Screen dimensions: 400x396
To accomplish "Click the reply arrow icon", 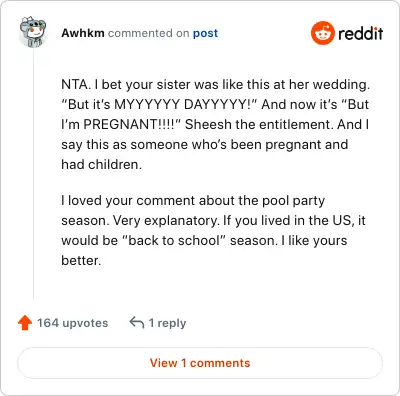I will [x=137, y=323].
